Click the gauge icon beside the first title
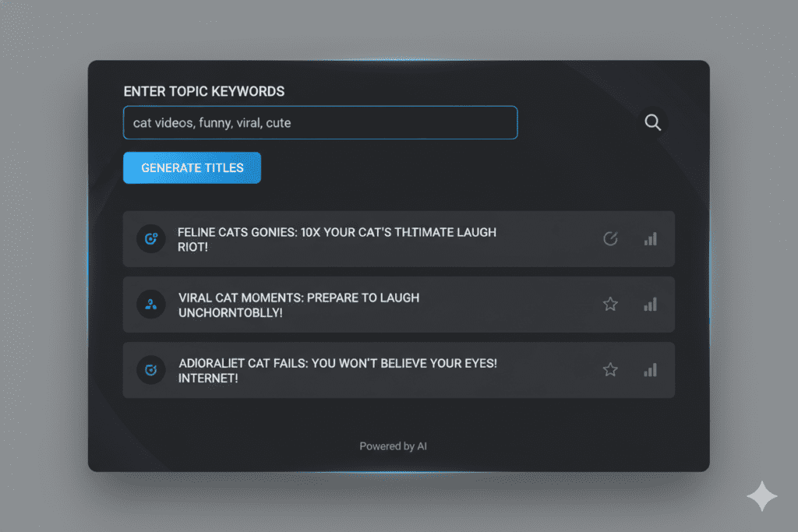 point(150,238)
